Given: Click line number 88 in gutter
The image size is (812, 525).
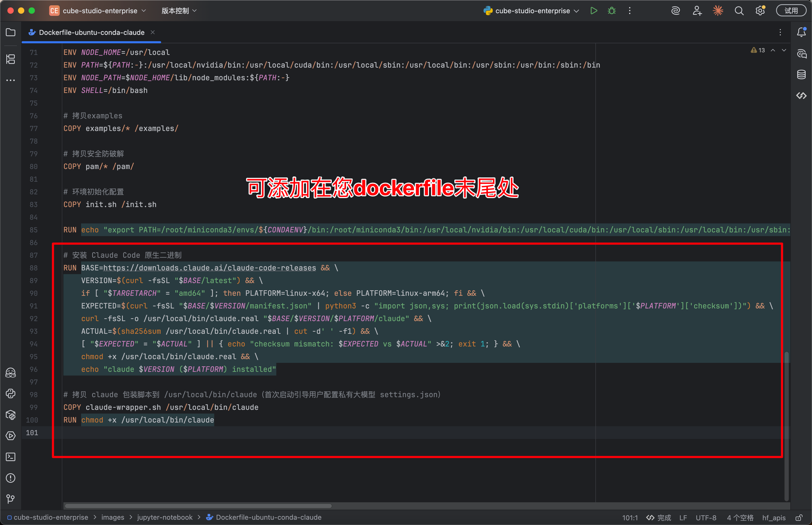Looking at the screenshot, I should click(33, 268).
